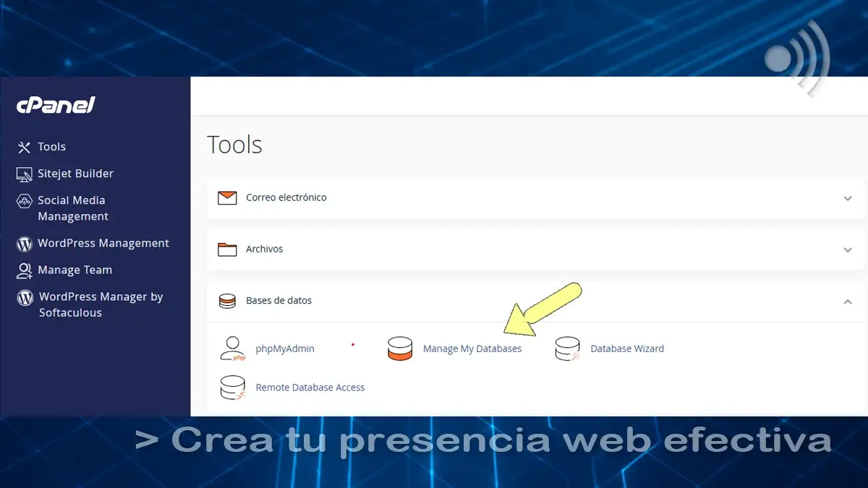
Task: Click the cPanel logo in the sidebar
Action: pyautogui.click(x=56, y=106)
